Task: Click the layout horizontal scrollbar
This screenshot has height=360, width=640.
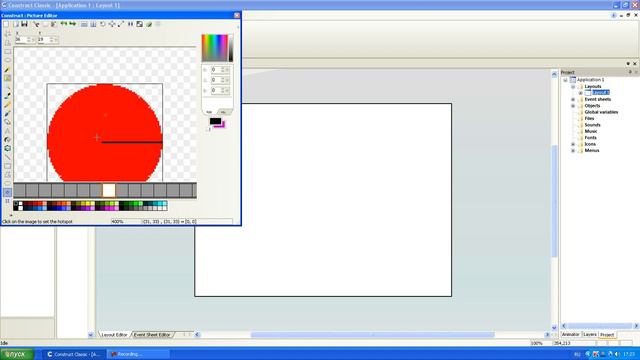Action: (x=372, y=335)
